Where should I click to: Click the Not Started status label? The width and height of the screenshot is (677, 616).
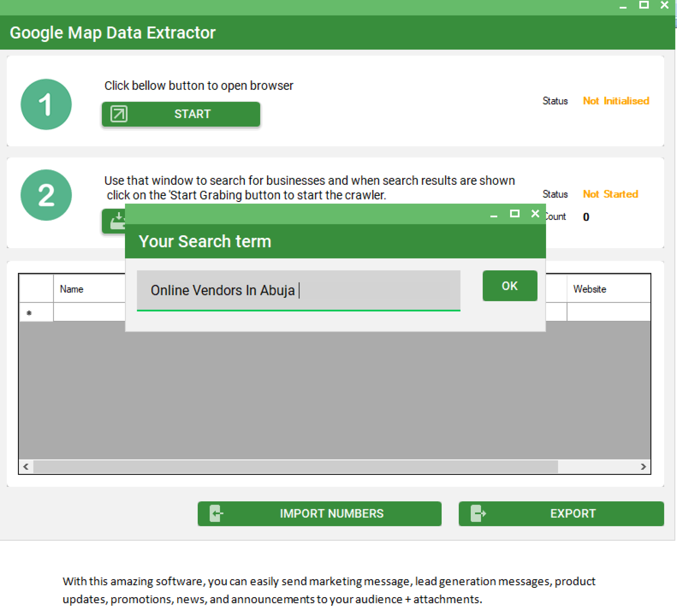[611, 194]
